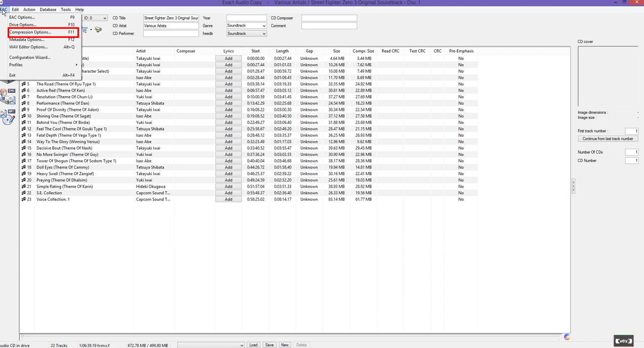Open the Action menu
644x348 pixels.
pyautogui.click(x=29, y=10)
